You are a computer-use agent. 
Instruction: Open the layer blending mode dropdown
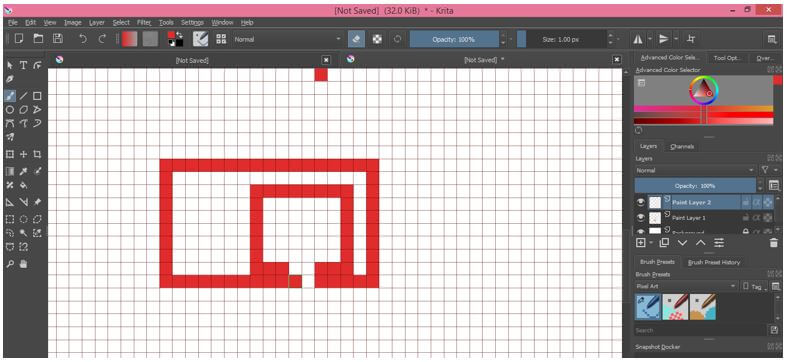point(695,171)
